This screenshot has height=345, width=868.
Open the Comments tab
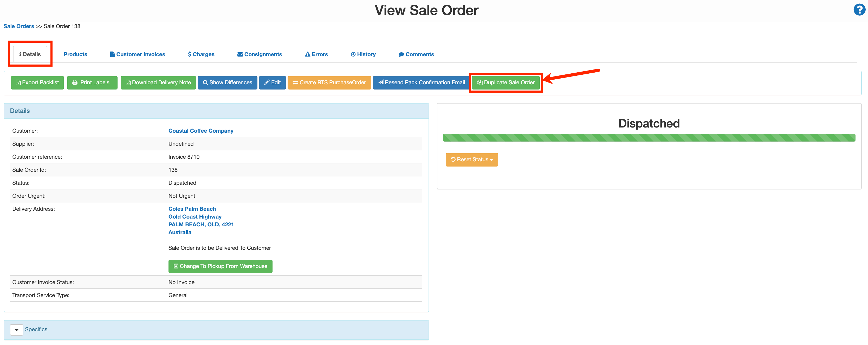pyautogui.click(x=417, y=54)
